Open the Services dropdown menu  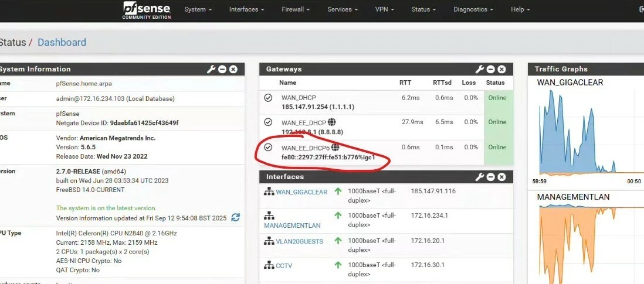point(343,9)
